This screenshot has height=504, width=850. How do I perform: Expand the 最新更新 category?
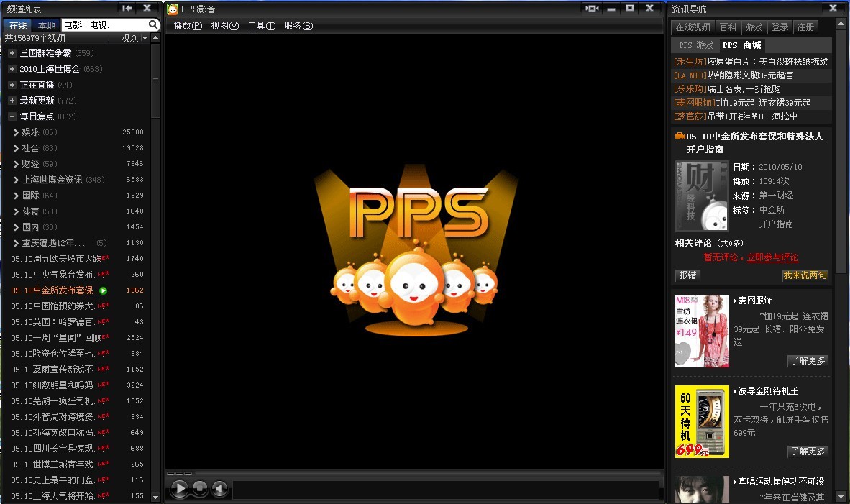click(x=12, y=100)
